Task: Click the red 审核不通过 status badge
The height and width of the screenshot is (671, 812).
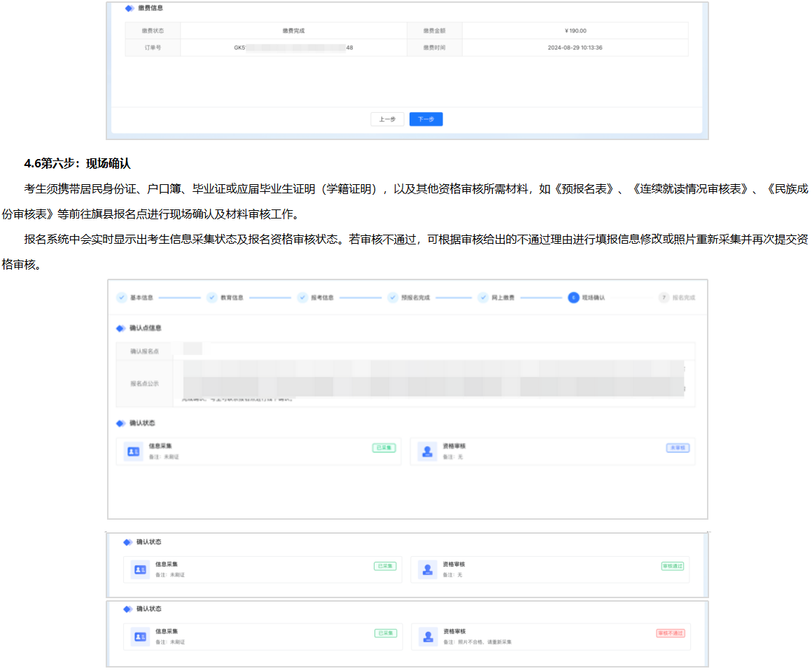Action: (x=671, y=633)
